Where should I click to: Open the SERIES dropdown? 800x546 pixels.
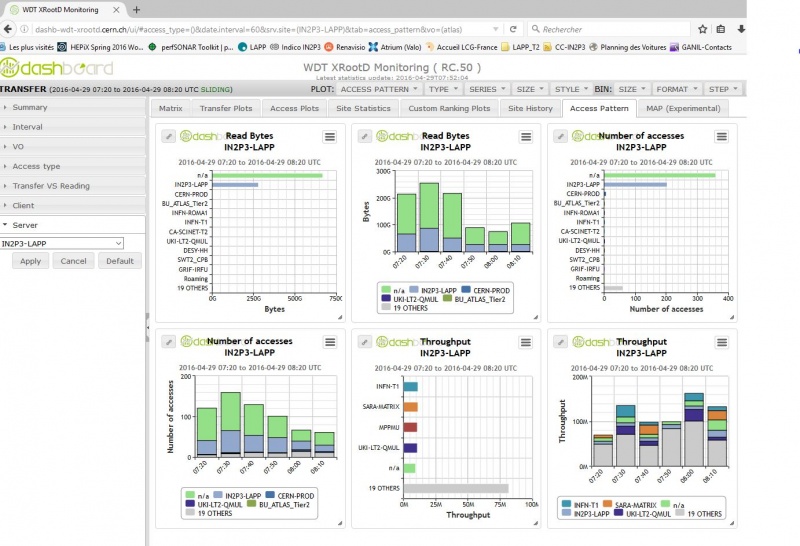pyautogui.click(x=487, y=89)
